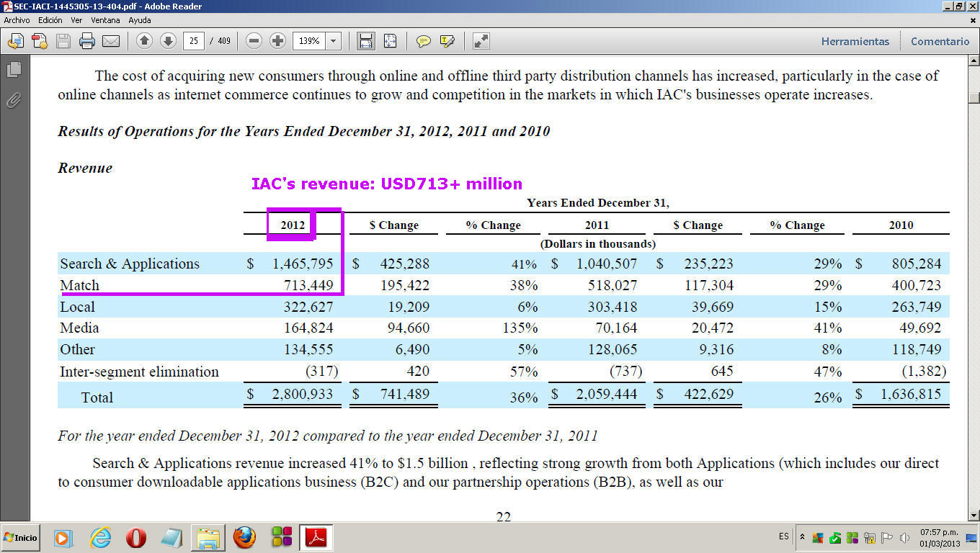The image size is (980, 553).
Task: Click the email envelope icon
Action: 111,41
